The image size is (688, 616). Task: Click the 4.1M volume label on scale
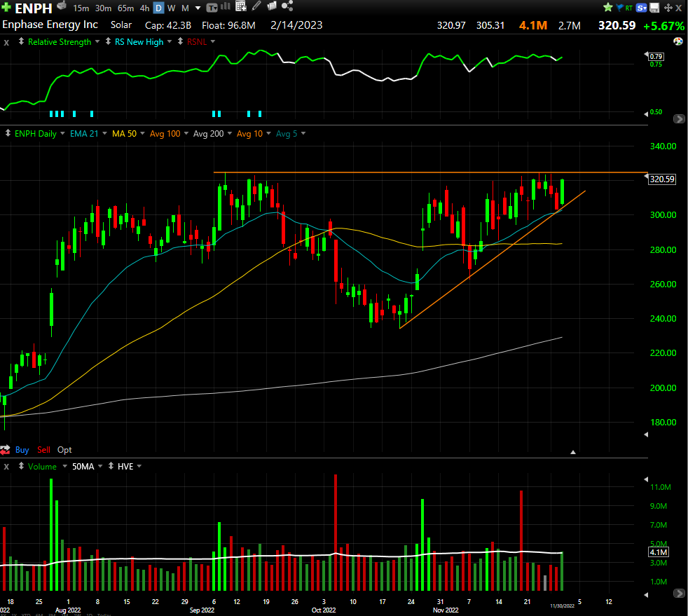click(659, 552)
